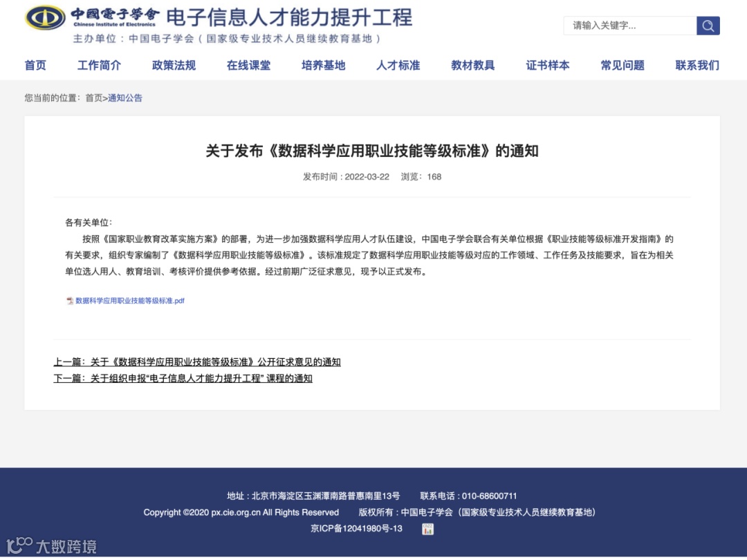747x560 pixels.
Task: Go to 政策法规 in the navigation bar
Action: click(174, 65)
